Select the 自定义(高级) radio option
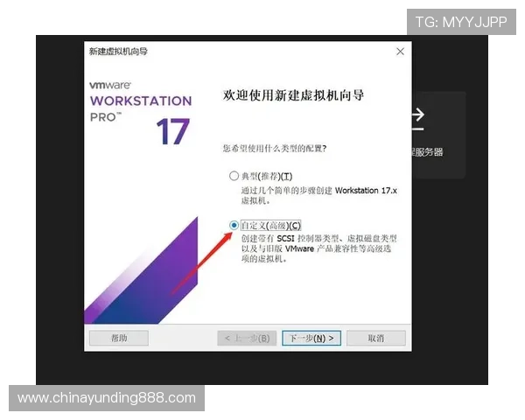 tap(234, 225)
